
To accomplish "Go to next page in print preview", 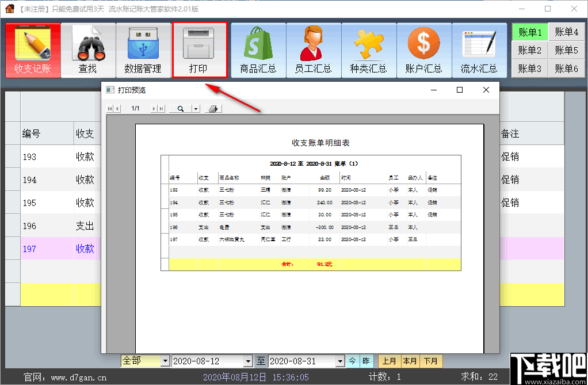I will point(154,109).
